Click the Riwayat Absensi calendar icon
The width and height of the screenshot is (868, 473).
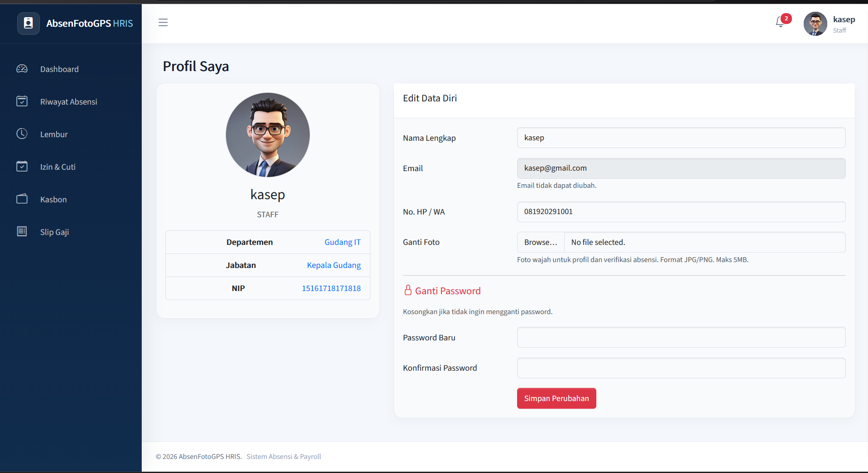click(22, 101)
